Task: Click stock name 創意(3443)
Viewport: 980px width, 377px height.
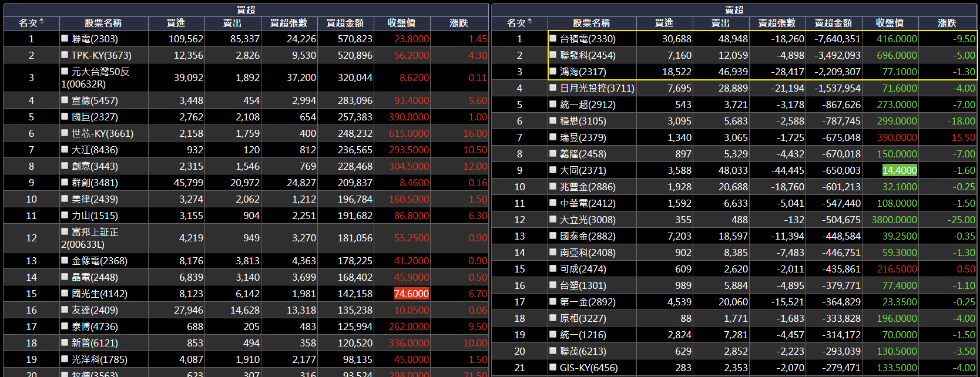Action: coord(95,166)
